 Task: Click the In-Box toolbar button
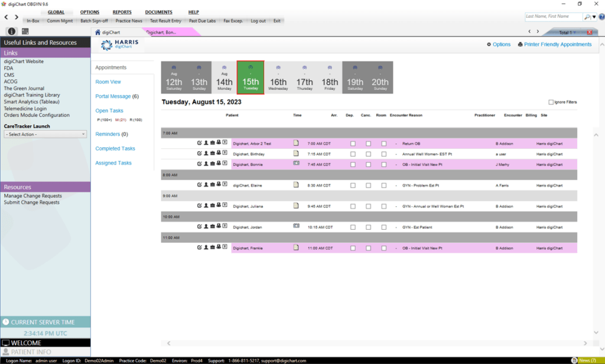coord(33,21)
